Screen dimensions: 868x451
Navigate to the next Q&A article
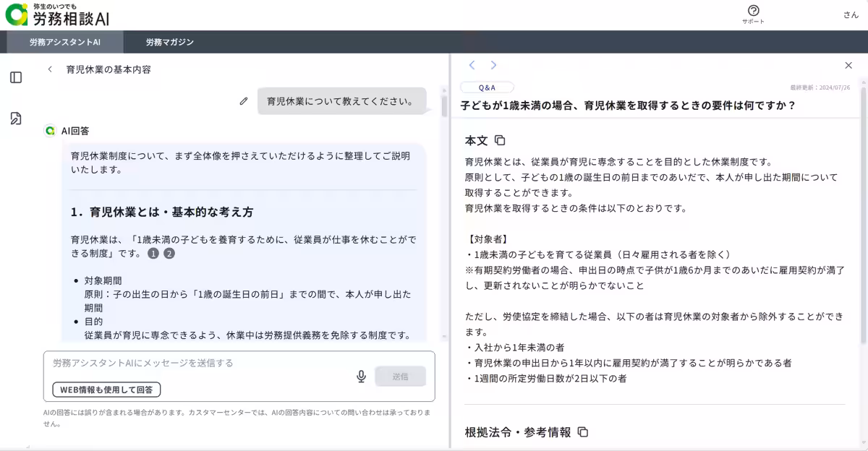(493, 64)
